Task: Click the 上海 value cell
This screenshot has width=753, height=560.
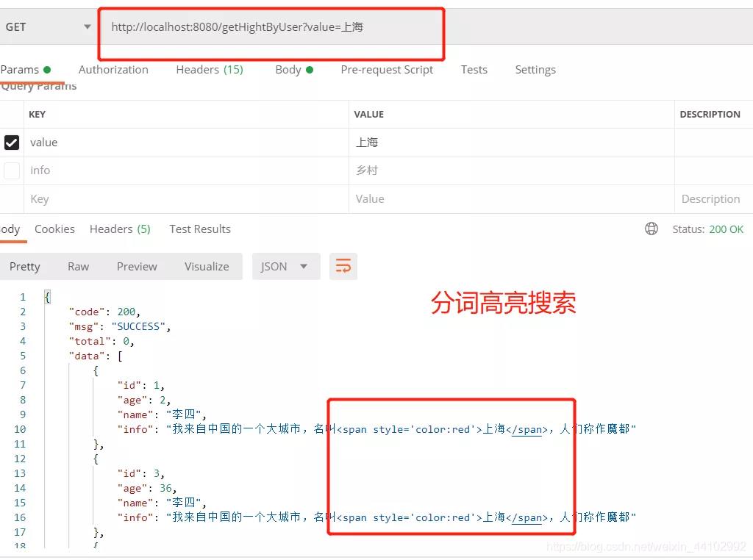Action: (512, 143)
